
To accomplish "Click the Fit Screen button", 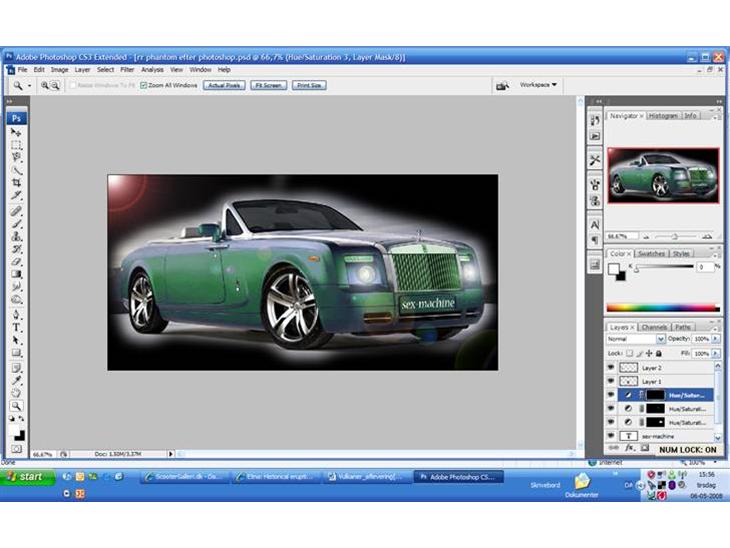I will pyautogui.click(x=268, y=86).
